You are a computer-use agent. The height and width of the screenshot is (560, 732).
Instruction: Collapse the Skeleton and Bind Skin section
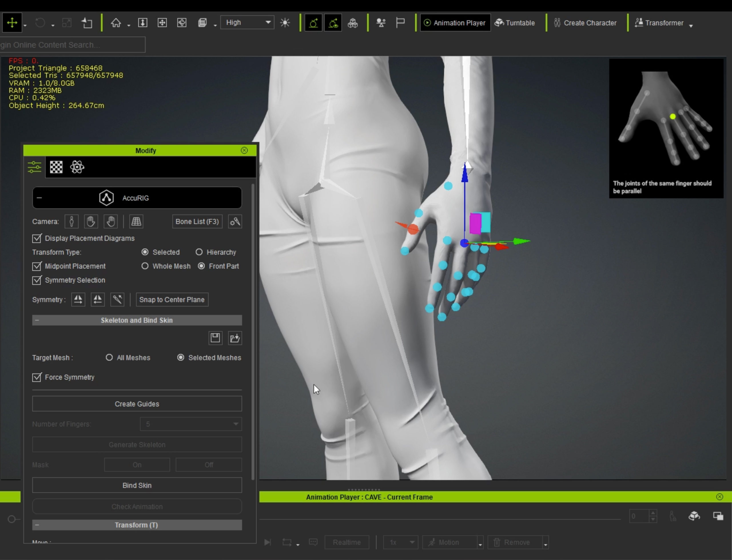[37, 320]
